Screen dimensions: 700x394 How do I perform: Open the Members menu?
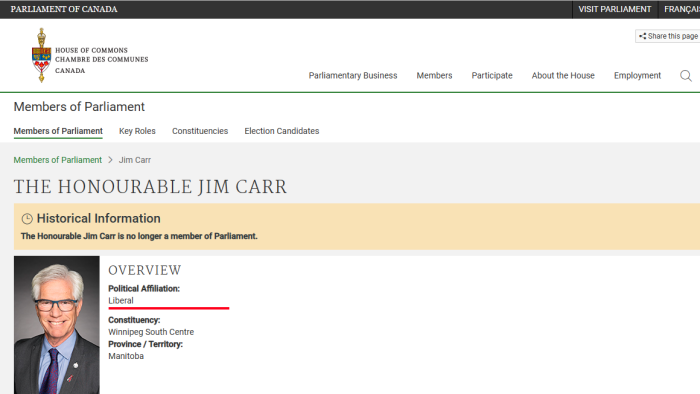pos(434,75)
